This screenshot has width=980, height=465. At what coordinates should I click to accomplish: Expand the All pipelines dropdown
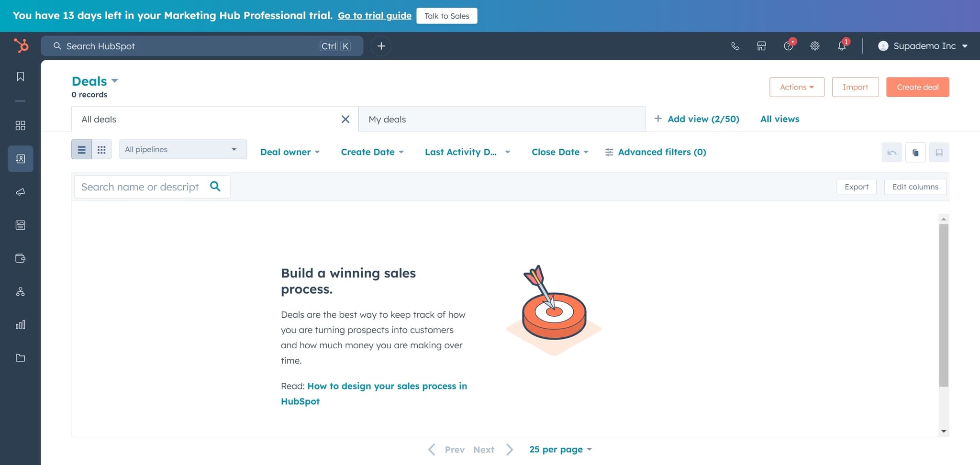click(x=183, y=149)
